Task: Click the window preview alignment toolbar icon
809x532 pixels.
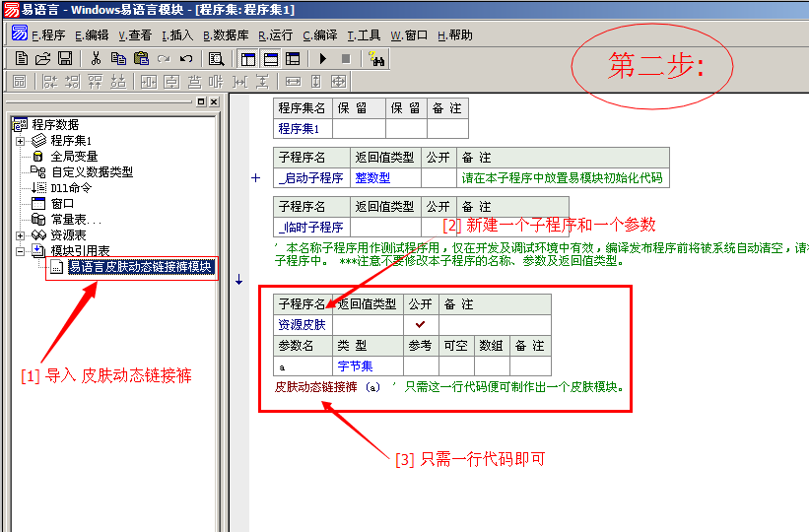Action: [20, 82]
